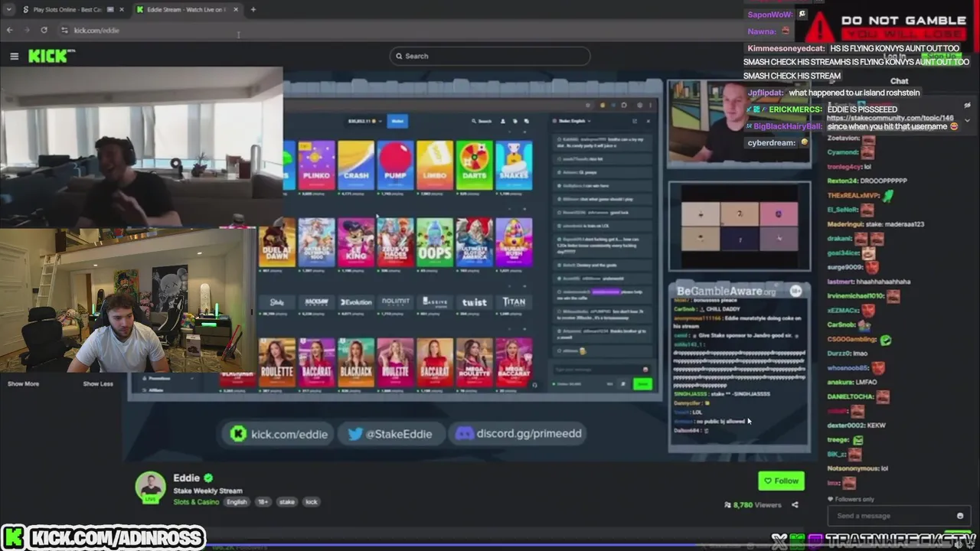Image resolution: width=980 pixels, height=551 pixels.
Task: Select the Evolution provider logo
Action: tap(356, 302)
